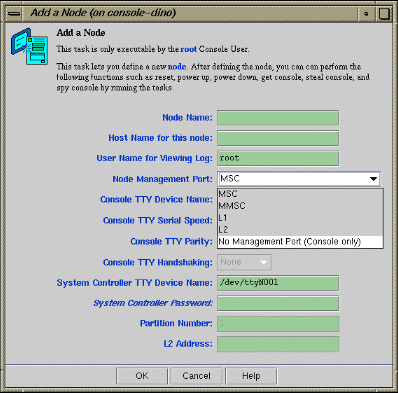The image size is (398, 393).
Task: Open the Console TTY Handshaking dropdown
Action: (244, 262)
